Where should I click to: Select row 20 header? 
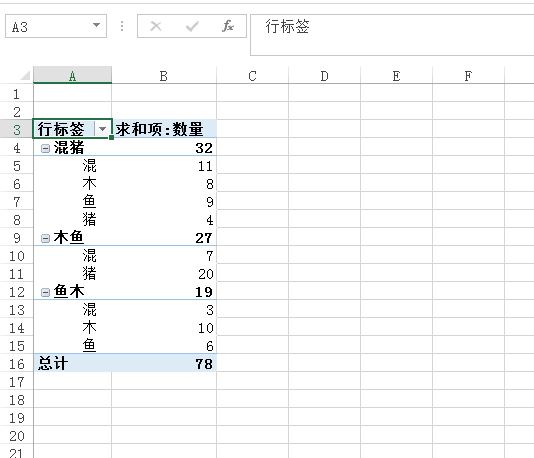[x=16, y=436]
